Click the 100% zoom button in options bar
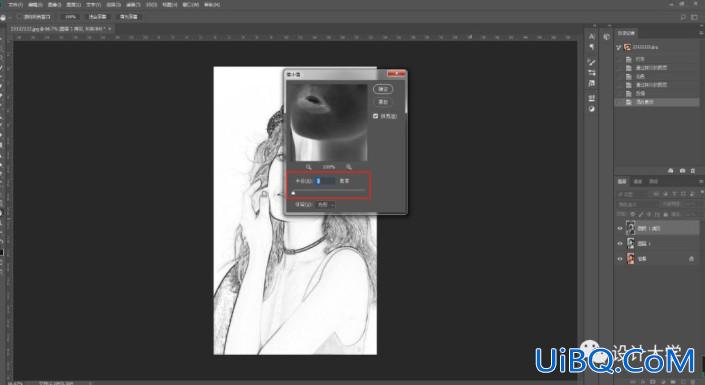 [x=71, y=17]
